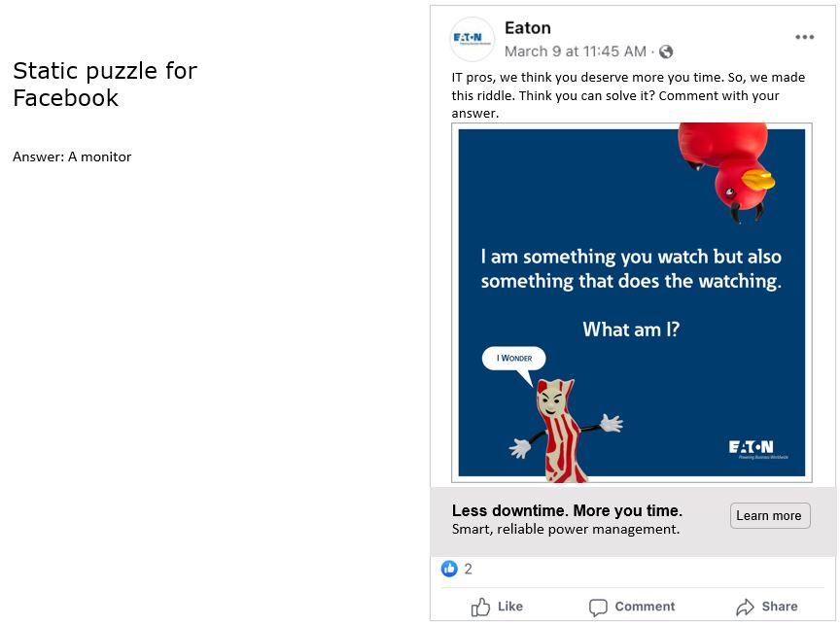
Task: Click the reaction count number 2
Action: (x=469, y=569)
